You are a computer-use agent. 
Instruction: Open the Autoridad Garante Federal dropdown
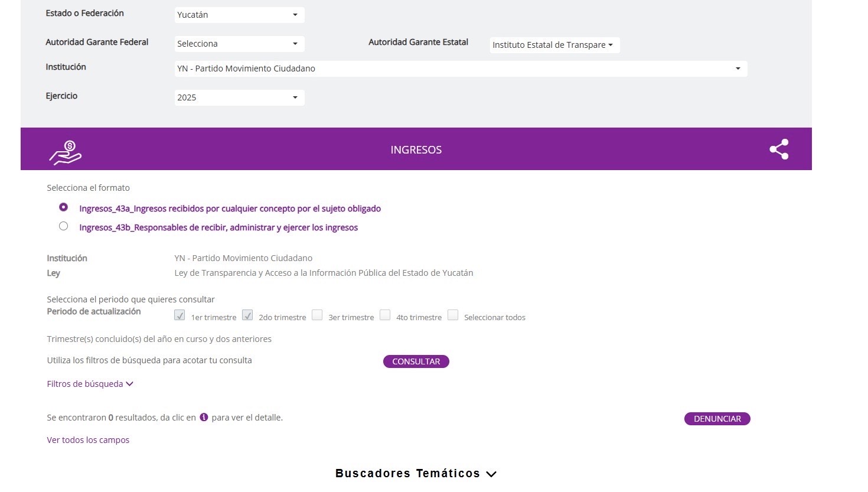pos(239,44)
